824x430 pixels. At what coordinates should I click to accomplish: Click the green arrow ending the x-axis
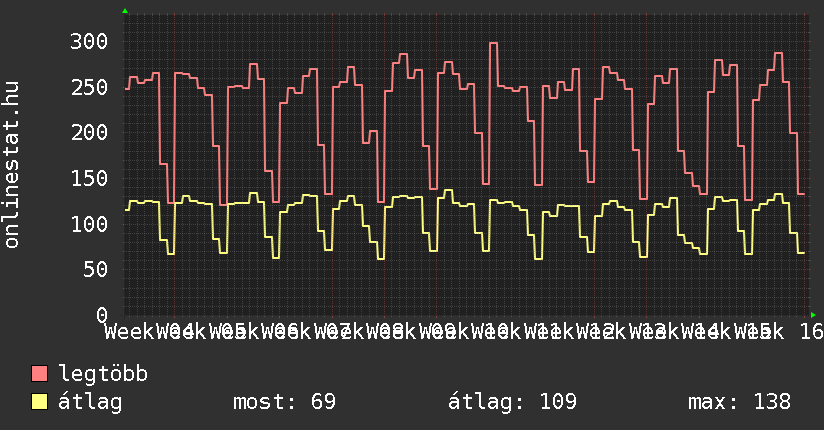(812, 314)
